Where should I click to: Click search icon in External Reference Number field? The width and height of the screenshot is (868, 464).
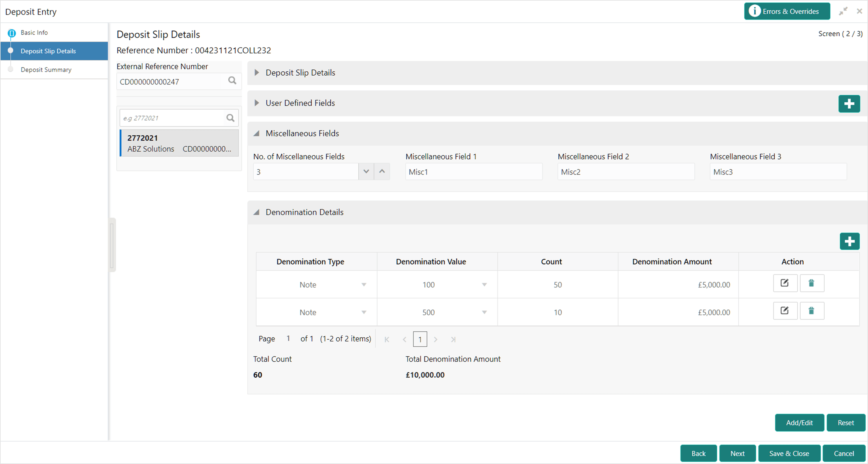click(232, 81)
